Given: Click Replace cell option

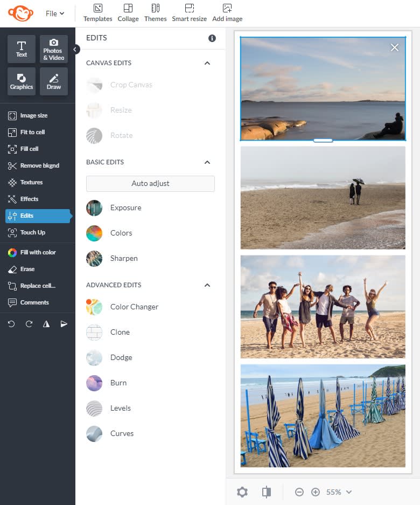Looking at the screenshot, I should click(x=32, y=286).
